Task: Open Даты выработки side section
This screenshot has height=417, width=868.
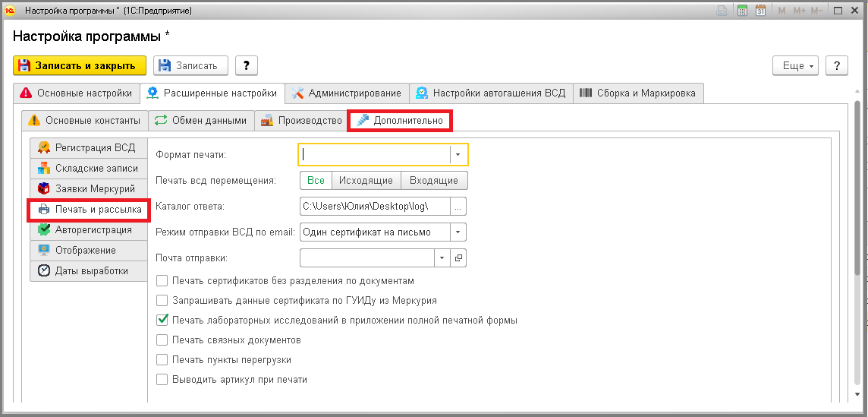Action: click(x=89, y=270)
